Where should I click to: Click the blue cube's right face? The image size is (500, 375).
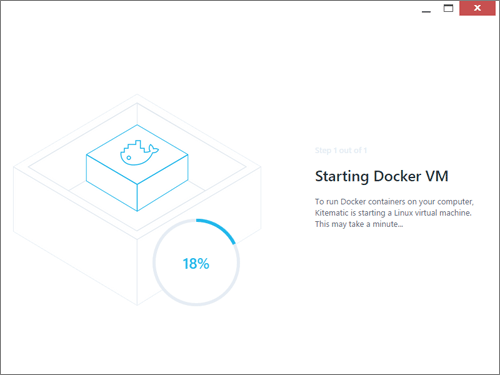tap(163, 183)
